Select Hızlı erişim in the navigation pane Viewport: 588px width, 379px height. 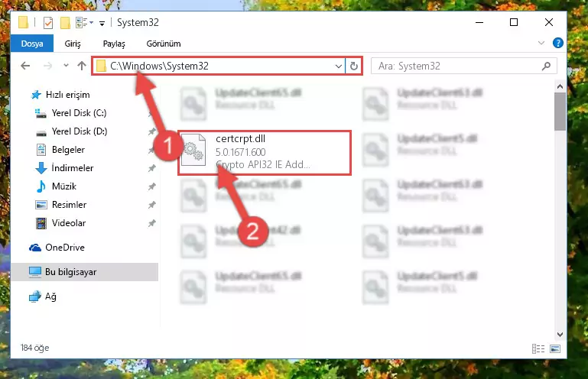point(60,95)
